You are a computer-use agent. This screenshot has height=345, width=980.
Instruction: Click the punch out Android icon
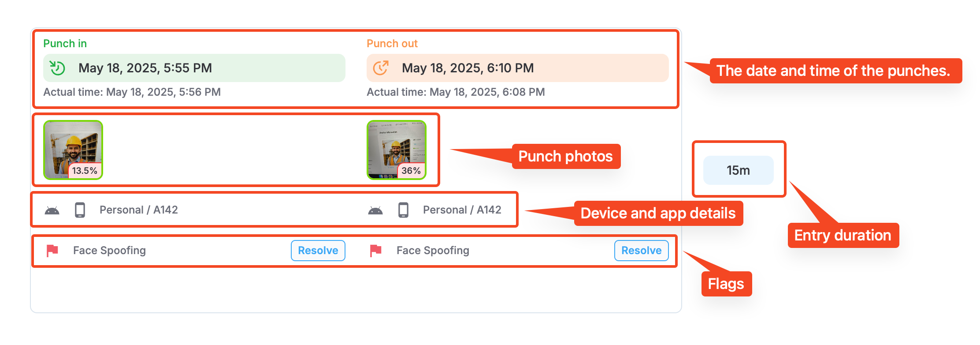(x=375, y=210)
